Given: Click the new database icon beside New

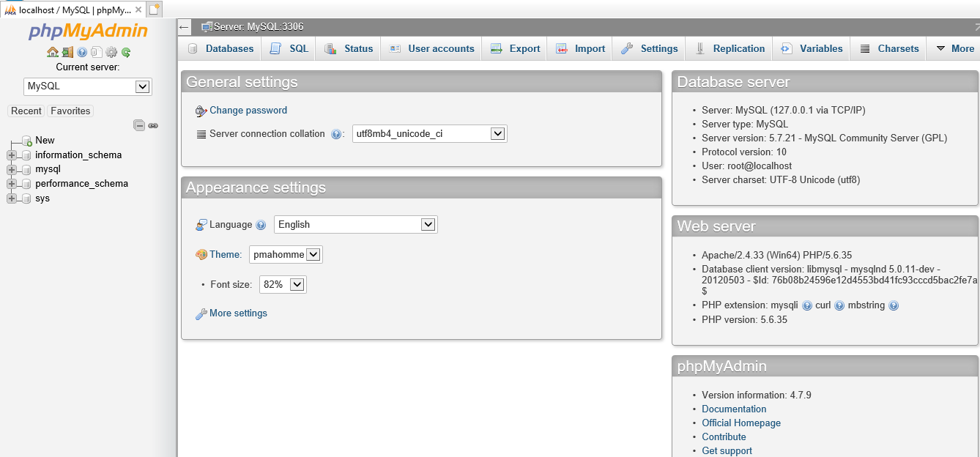Looking at the screenshot, I should [x=27, y=140].
